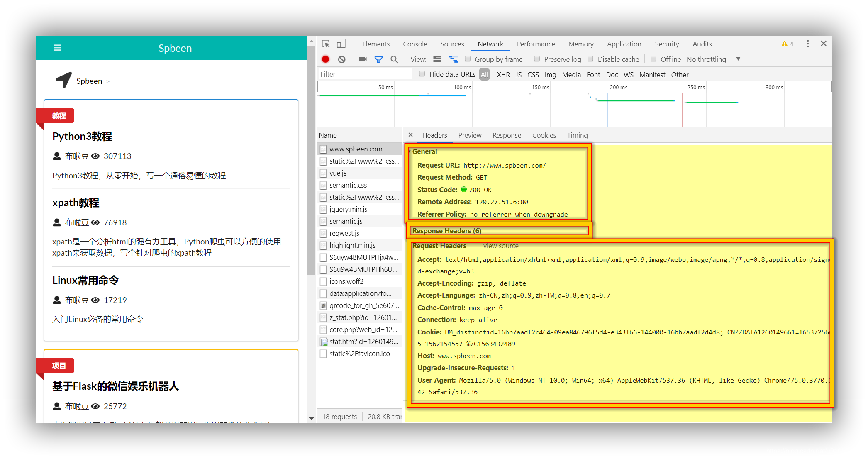This screenshot has height=459, width=868.
Task: Collapse the Request Headers section
Action: [439, 246]
